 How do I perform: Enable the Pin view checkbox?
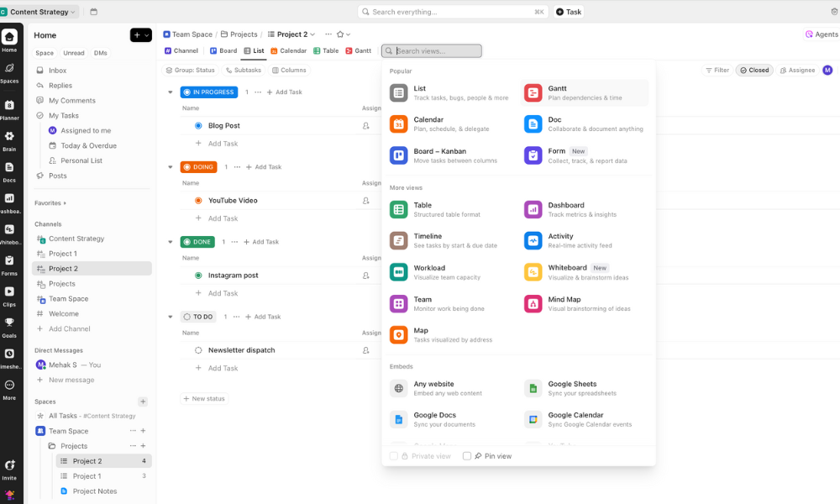[x=467, y=456]
